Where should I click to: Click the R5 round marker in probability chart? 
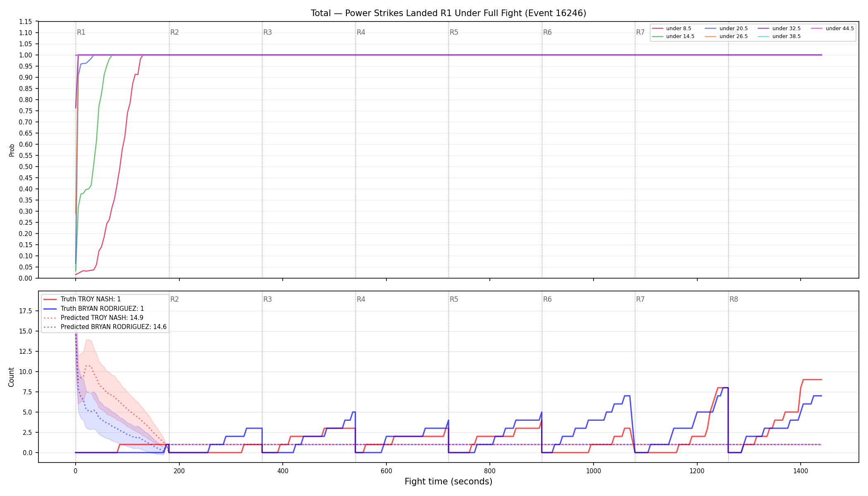point(454,32)
